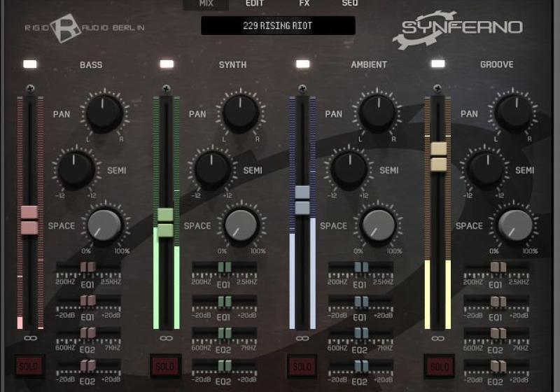The image size is (560, 392).
Task: Click the link icon under SYNTH fader
Action: pos(166,338)
